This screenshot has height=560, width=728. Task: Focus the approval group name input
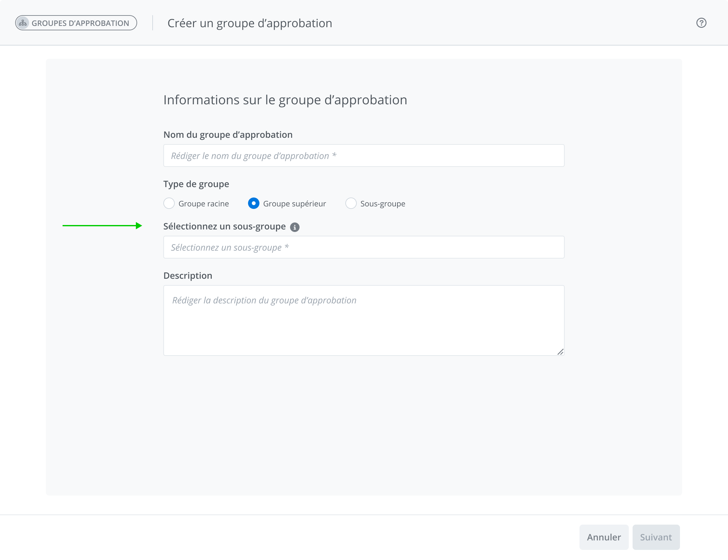[x=363, y=156]
